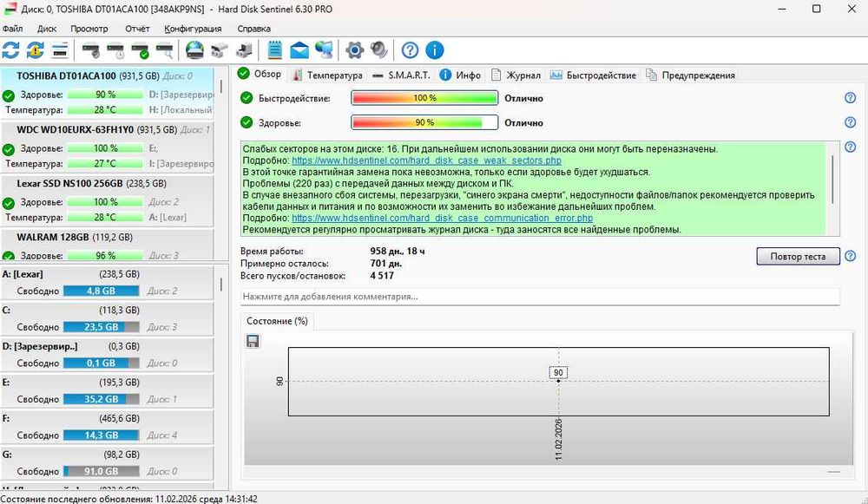The height and width of the screenshot is (504, 868).
Task: Click free space bar showing 91,0 GB
Action: tap(102, 471)
